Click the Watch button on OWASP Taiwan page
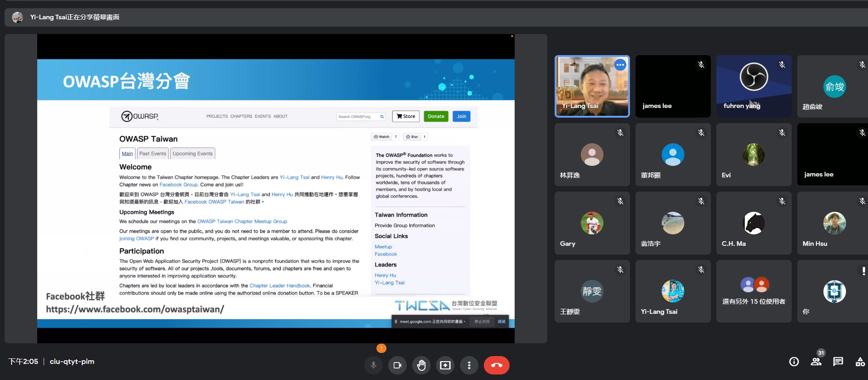 tap(381, 136)
